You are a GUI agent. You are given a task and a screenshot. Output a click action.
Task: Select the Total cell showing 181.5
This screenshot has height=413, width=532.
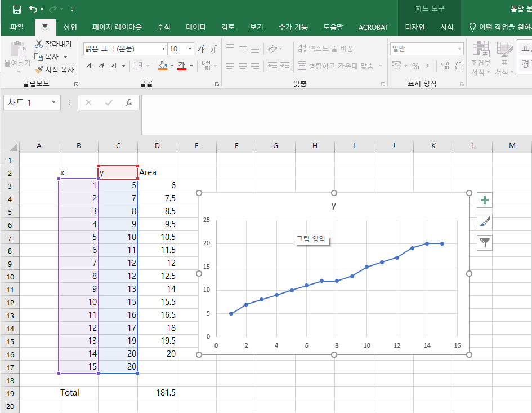(157, 392)
